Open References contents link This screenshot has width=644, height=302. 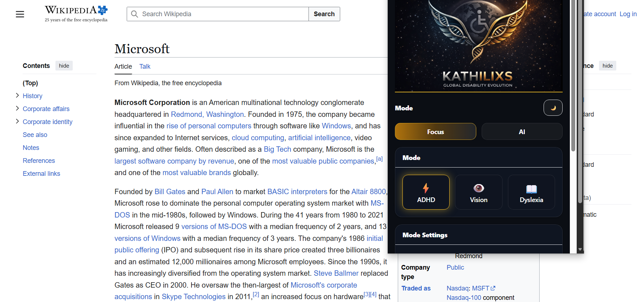coord(39,161)
